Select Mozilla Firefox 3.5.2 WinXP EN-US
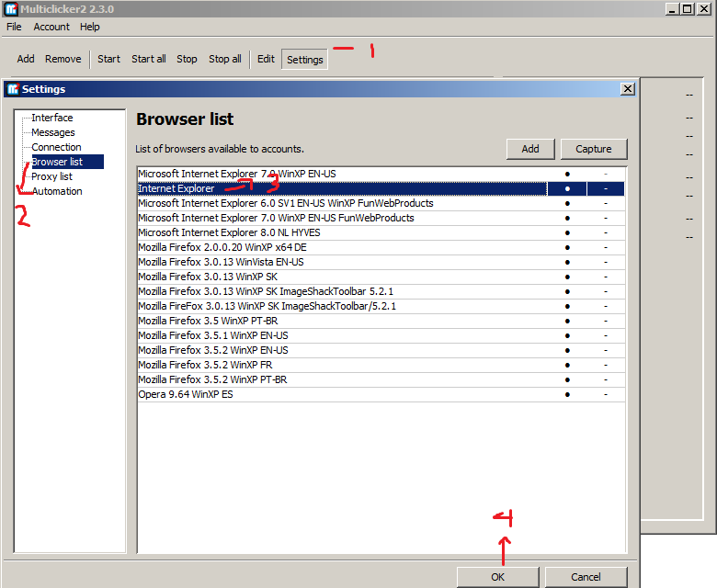Viewport: 717px width, 588px height. [x=381, y=350]
